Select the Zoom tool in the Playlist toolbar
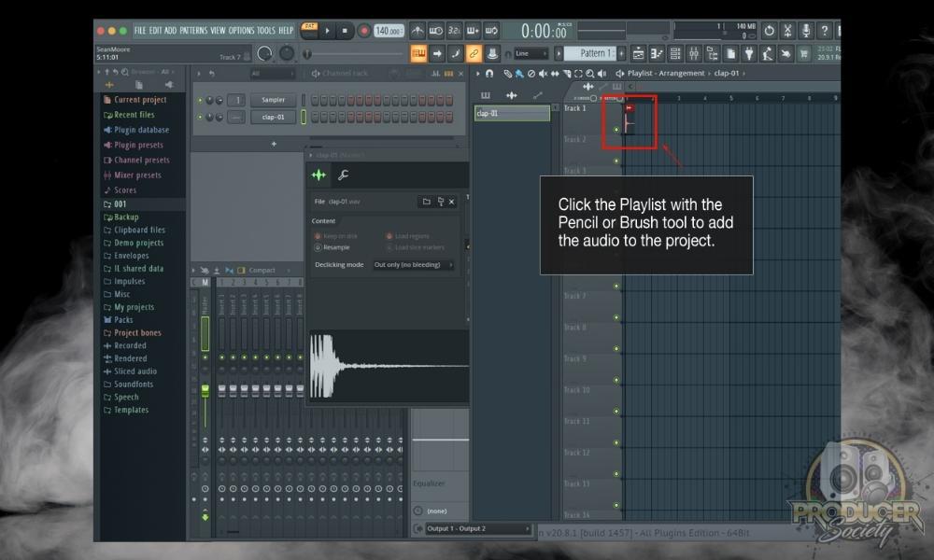The width and height of the screenshot is (934, 560). tap(590, 74)
